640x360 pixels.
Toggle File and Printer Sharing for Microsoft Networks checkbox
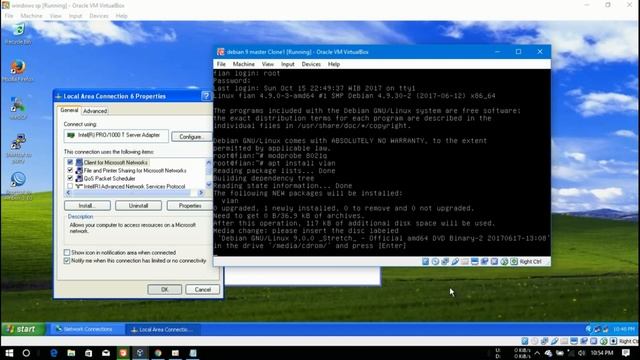pos(70,170)
